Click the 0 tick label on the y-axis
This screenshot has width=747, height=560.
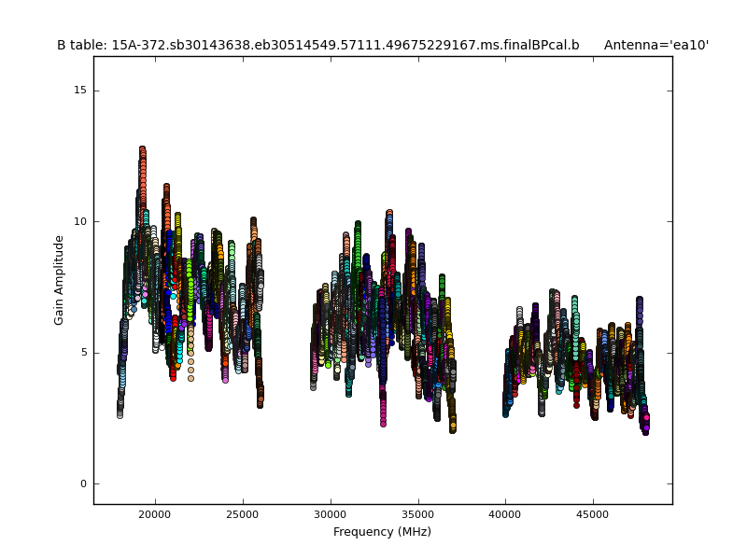pyautogui.click(x=82, y=483)
